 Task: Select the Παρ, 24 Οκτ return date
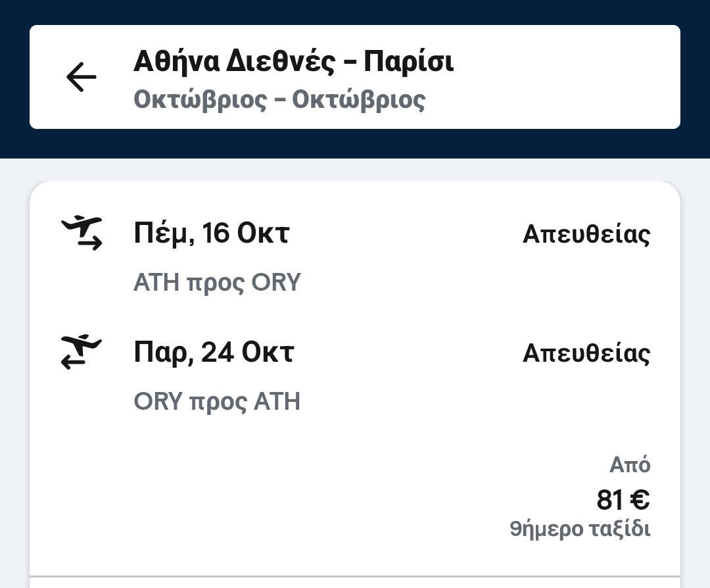click(x=213, y=353)
